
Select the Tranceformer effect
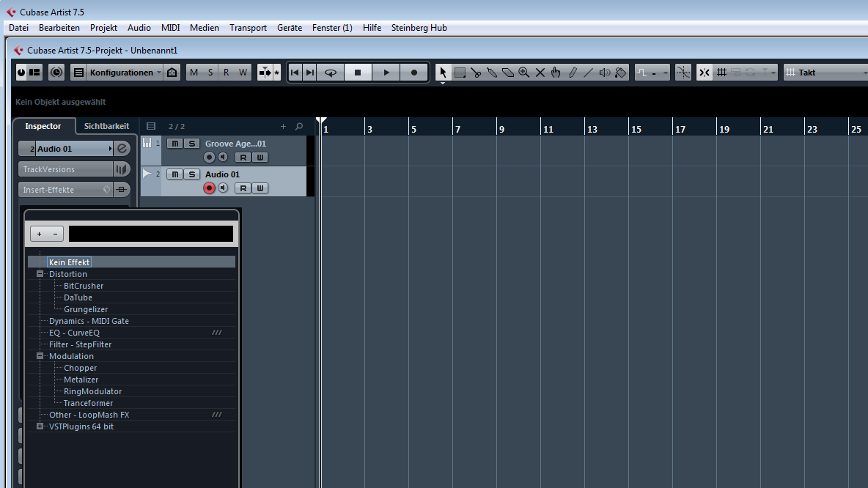pos(88,403)
